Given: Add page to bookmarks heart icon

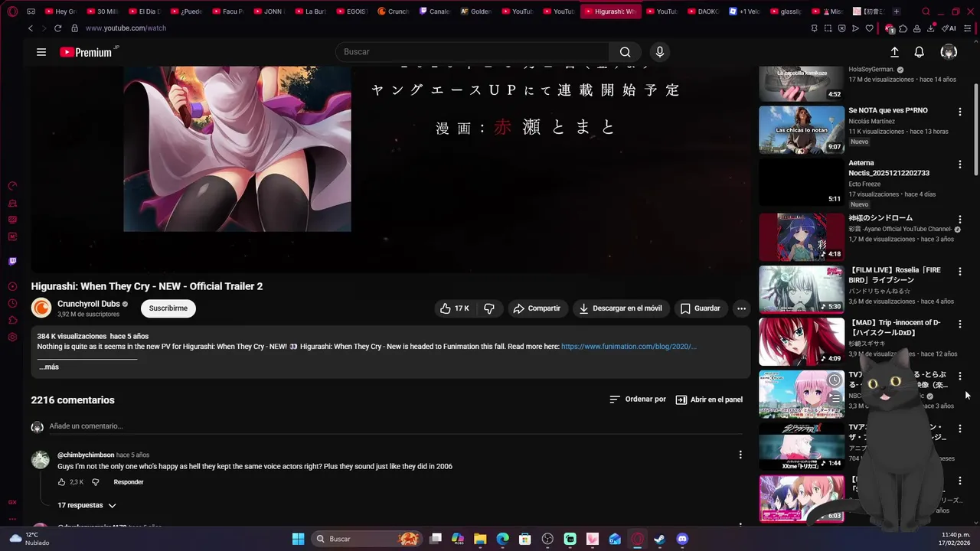Looking at the screenshot, I should click(x=869, y=28).
